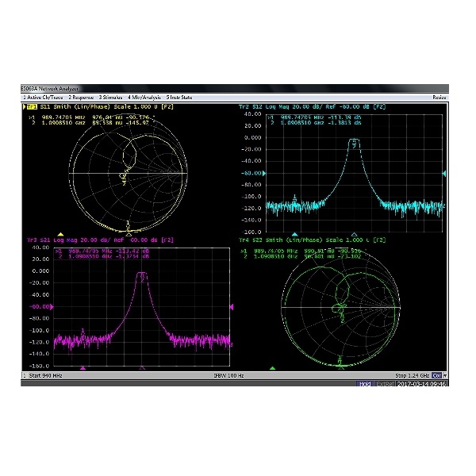Click Tr3 left magenta reference level arrow

tap(52, 307)
